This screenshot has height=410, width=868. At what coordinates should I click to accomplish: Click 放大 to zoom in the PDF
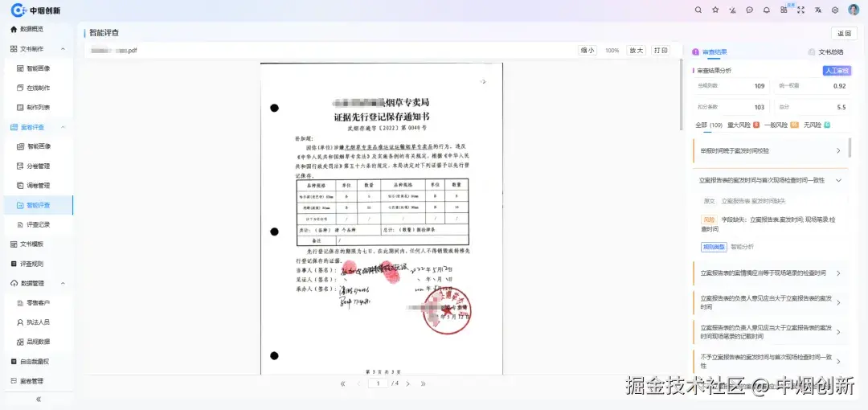[636, 51]
